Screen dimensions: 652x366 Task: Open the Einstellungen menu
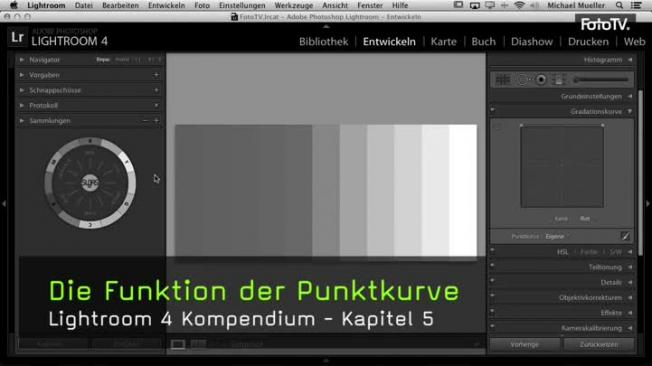242,5
